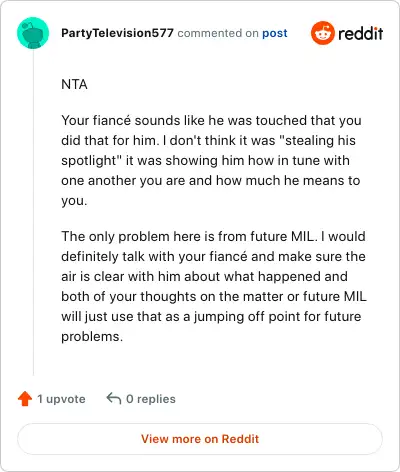400x472 pixels.
Task: Click the "0 replies" label
Action: click(x=151, y=399)
